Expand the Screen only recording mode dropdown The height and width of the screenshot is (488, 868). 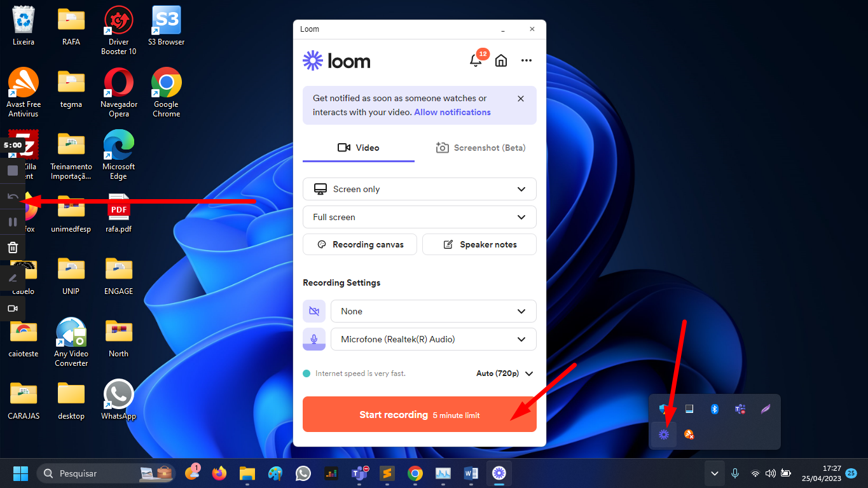tap(420, 189)
